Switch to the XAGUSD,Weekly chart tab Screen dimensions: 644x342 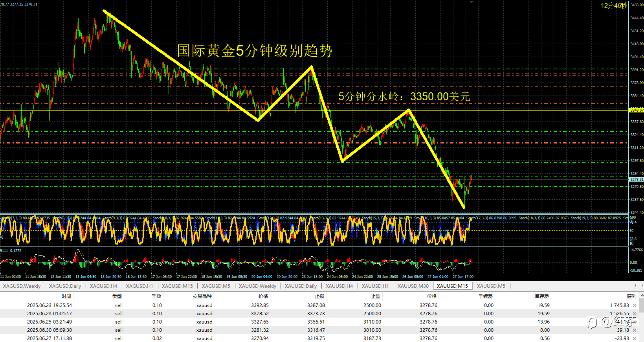click(22, 286)
